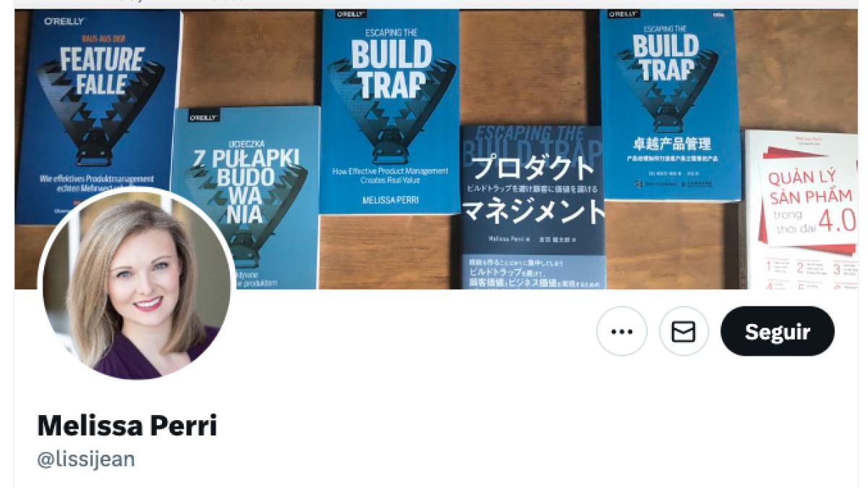Click the MELISSA PERRI author name on cover
The width and height of the screenshot is (868, 488).
coord(391,199)
